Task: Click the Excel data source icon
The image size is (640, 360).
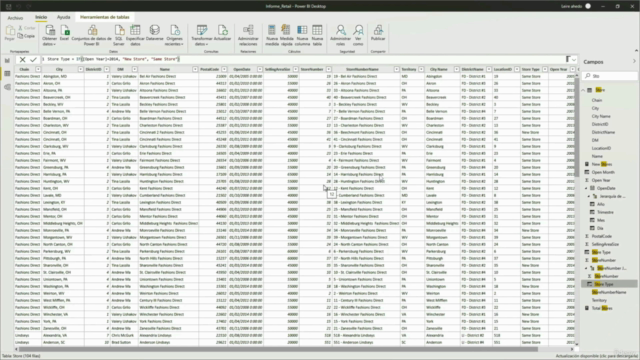Action: point(64,33)
